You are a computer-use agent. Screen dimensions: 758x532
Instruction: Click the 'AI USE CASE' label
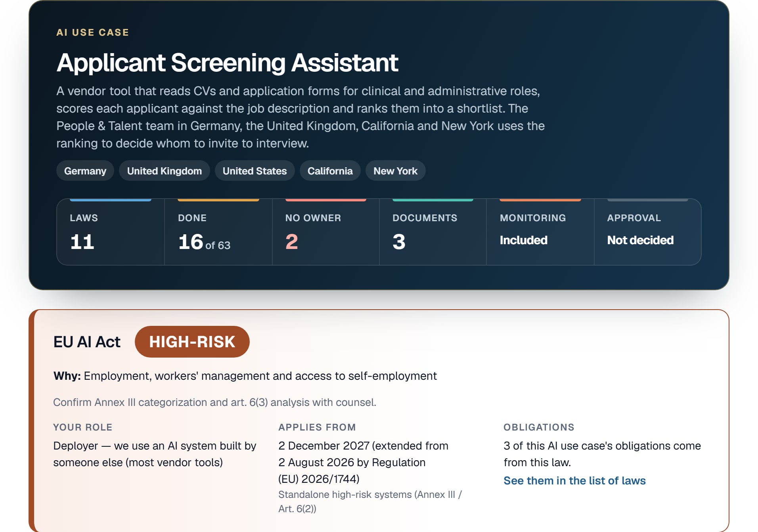[93, 33]
